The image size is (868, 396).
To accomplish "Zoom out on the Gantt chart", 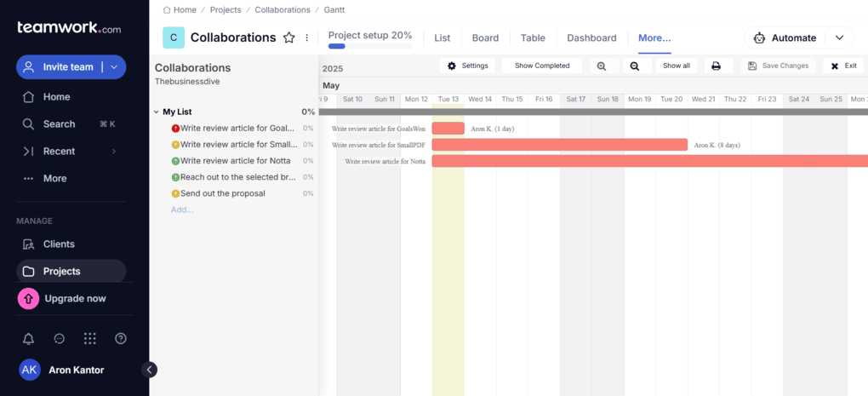I will coord(634,66).
